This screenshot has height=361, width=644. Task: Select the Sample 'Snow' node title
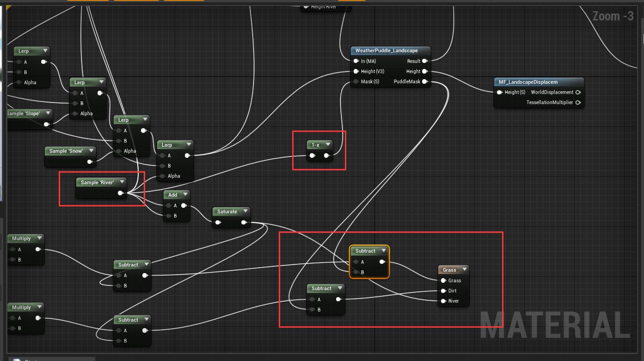click(x=66, y=151)
